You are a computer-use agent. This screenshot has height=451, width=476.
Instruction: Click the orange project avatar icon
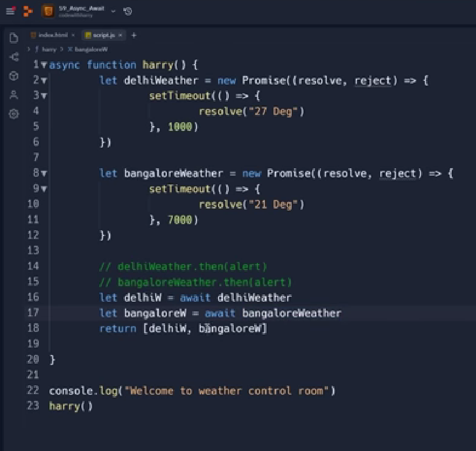(x=48, y=11)
